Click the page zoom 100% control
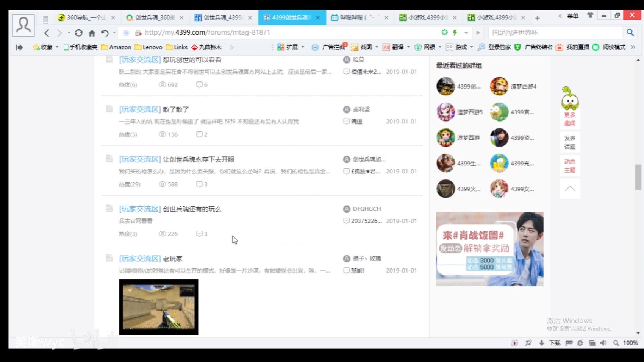The image size is (644, 362). 630,343
